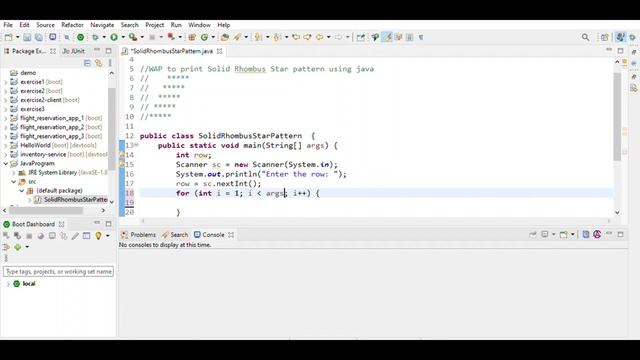Image resolution: width=640 pixels, height=360 pixels.
Task: Open the terminal toolbar icon
Action: (x=53, y=37)
